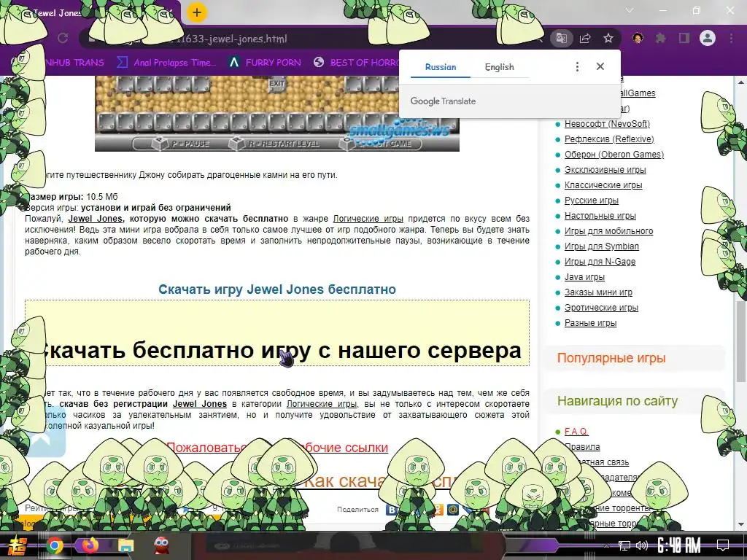Open the Java игры link
The width and height of the screenshot is (747, 560).
[x=584, y=276]
